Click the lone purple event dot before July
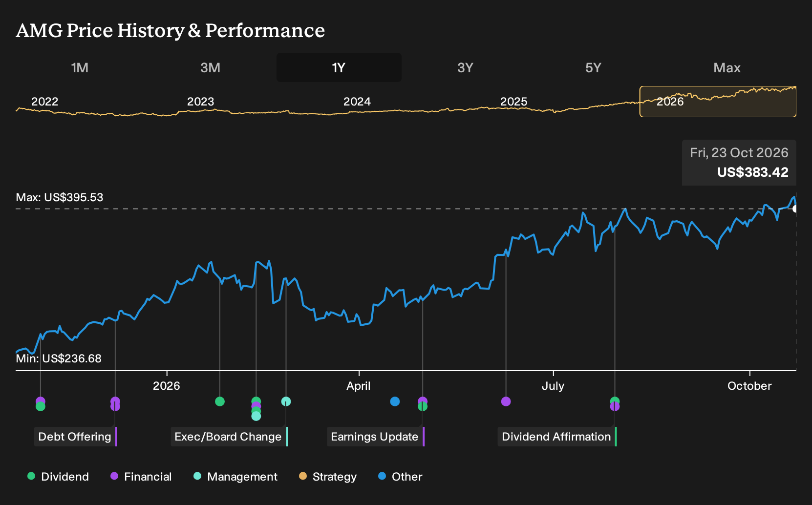 (506, 401)
